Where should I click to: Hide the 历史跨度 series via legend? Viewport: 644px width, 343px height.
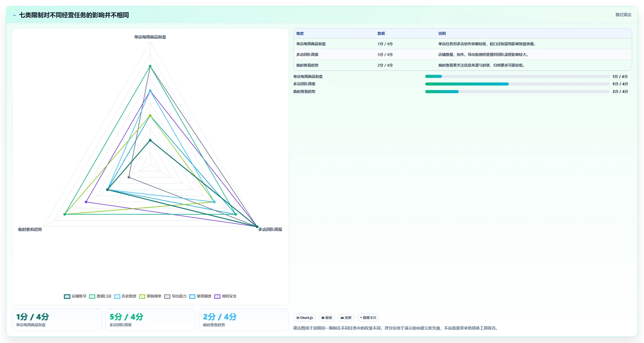(125, 296)
